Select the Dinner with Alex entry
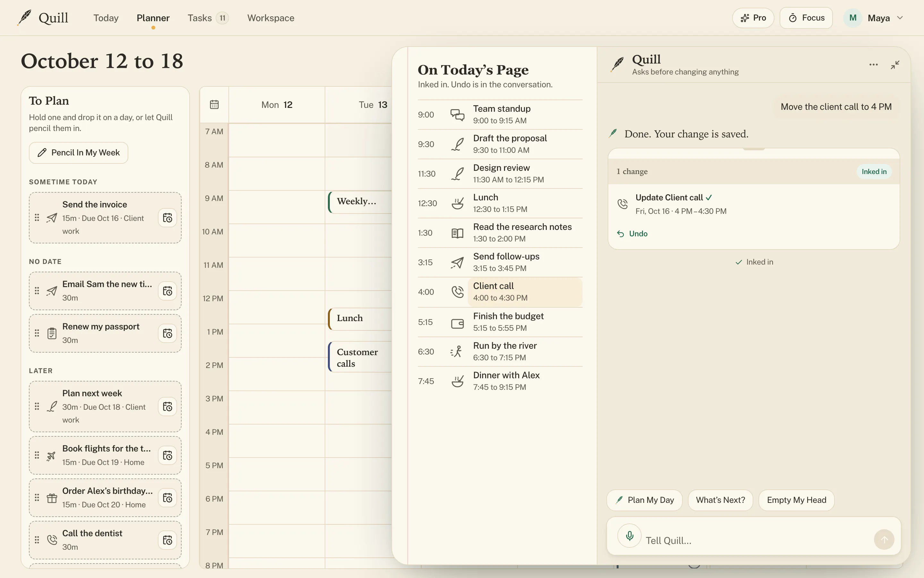 click(x=500, y=381)
